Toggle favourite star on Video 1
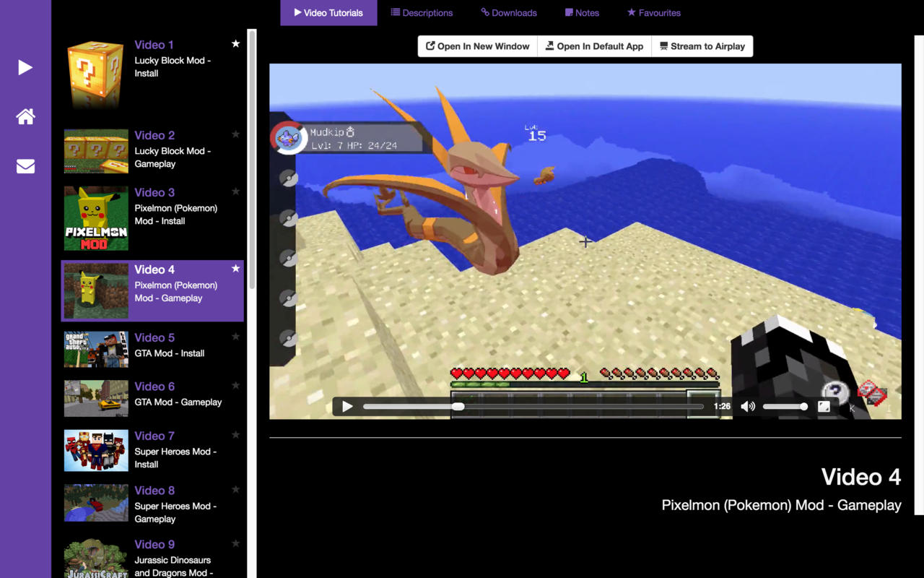This screenshot has height=578, width=924. [235, 44]
